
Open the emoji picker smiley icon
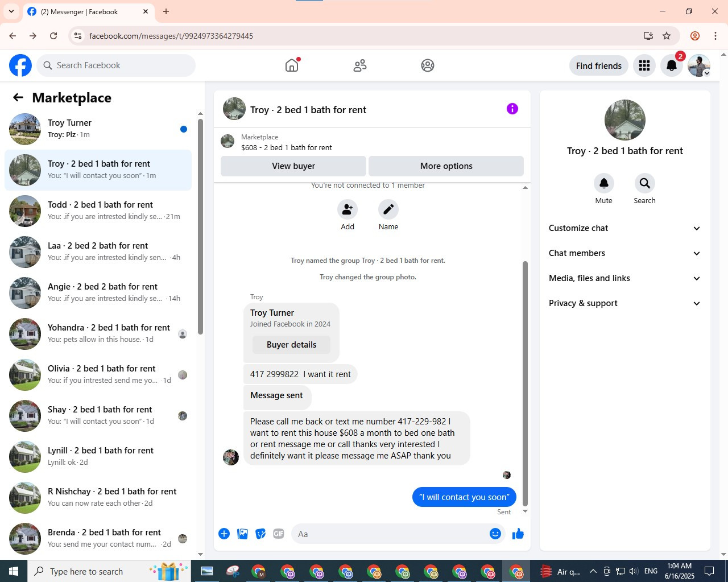coord(495,534)
